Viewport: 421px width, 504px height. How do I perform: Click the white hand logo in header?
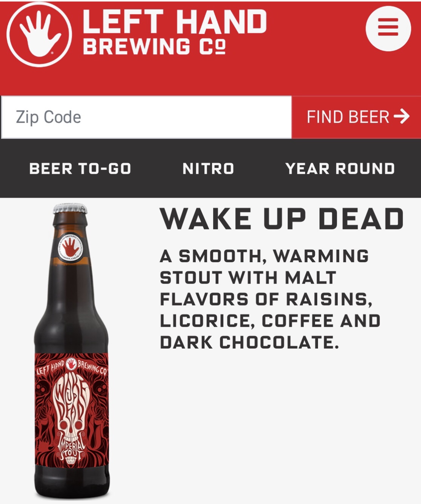39,34
